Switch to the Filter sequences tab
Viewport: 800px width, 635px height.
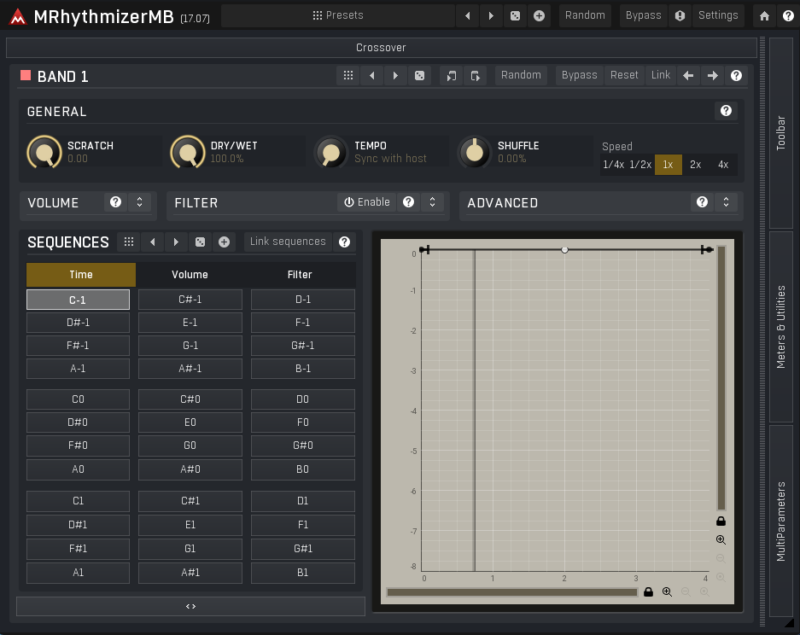[300, 274]
